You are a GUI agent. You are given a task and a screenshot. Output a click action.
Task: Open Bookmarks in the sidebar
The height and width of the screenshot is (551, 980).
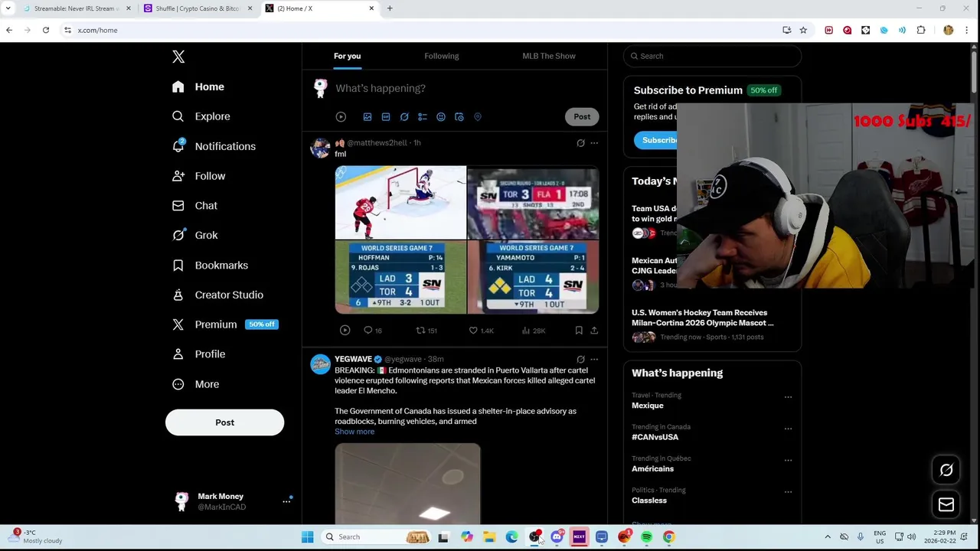point(211,265)
